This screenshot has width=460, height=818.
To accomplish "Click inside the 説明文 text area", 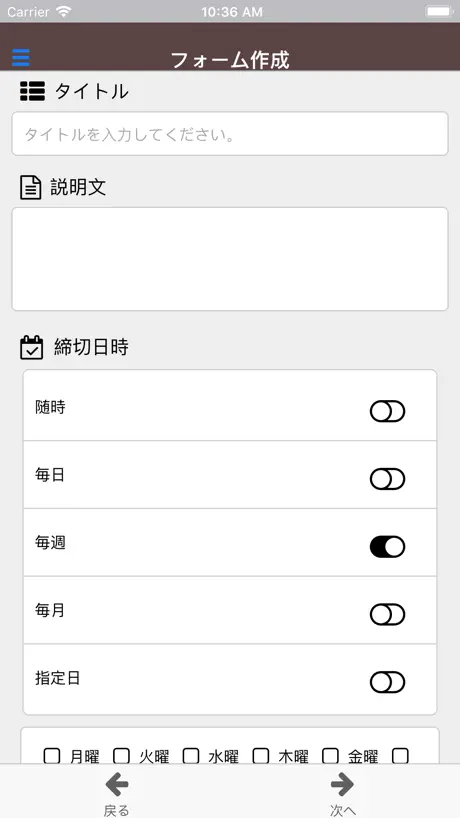I will pos(230,259).
